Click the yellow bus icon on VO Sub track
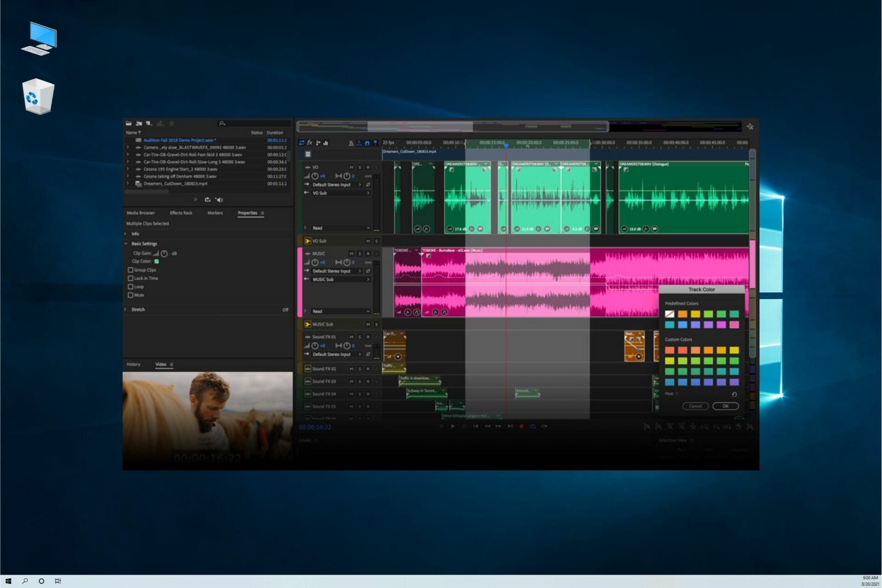Screen dimensions: 882x588 [307, 241]
